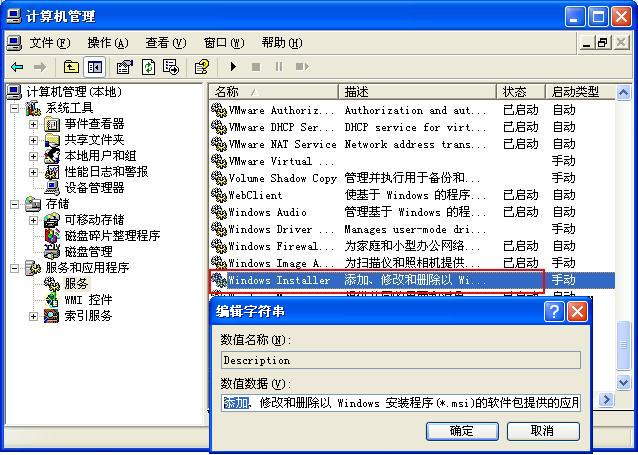638x455 pixels.
Task: Click the 磁盘碎片整理程序 icon
Action: [x=52, y=236]
